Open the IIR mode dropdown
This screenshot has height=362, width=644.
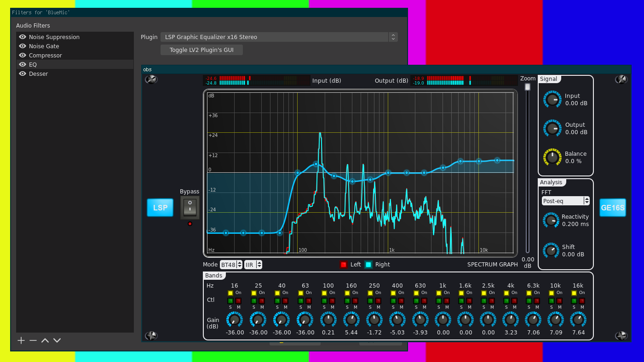point(253,265)
